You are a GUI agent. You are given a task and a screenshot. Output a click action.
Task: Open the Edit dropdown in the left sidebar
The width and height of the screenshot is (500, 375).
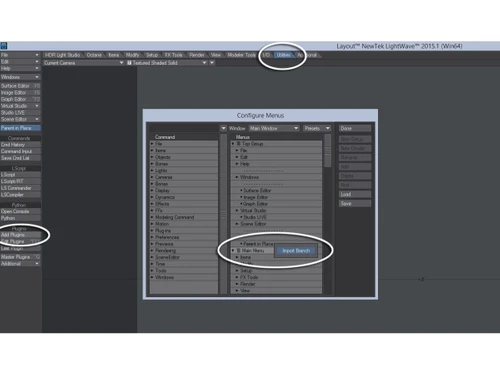[x=20, y=62]
